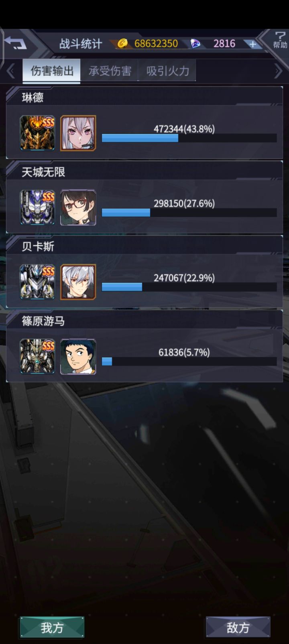View 天城无限 glasses girl pilot portrait

click(78, 207)
